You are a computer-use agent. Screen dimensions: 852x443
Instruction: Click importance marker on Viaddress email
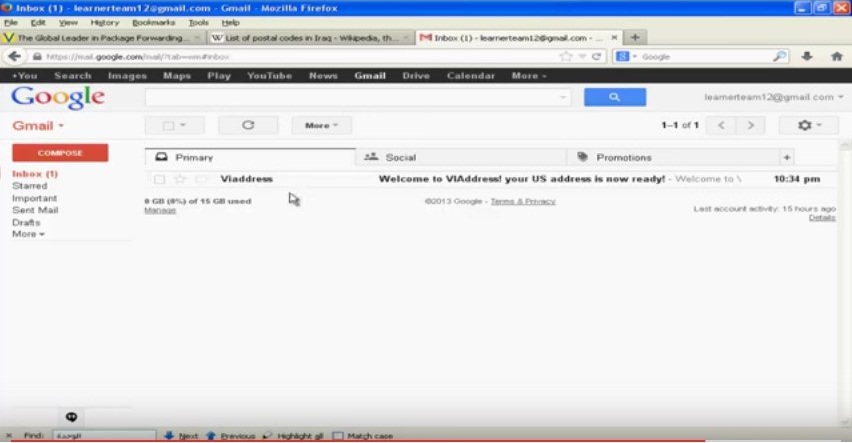(x=201, y=179)
